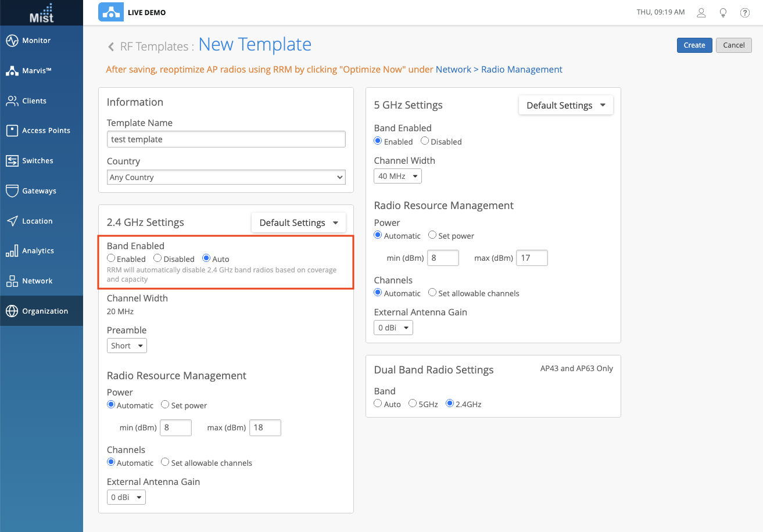The width and height of the screenshot is (763, 532).
Task: Open the Preamble Short dropdown
Action: coord(127,346)
